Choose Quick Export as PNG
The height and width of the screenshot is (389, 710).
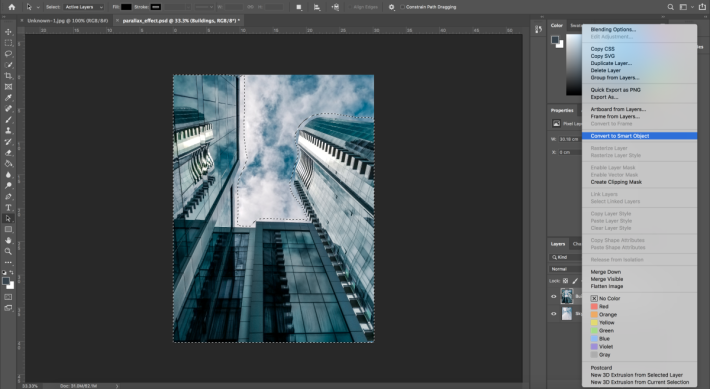[615, 90]
